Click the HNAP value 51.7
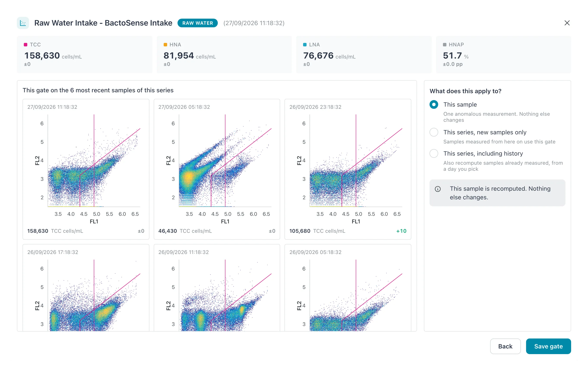 tap(452, 56)
